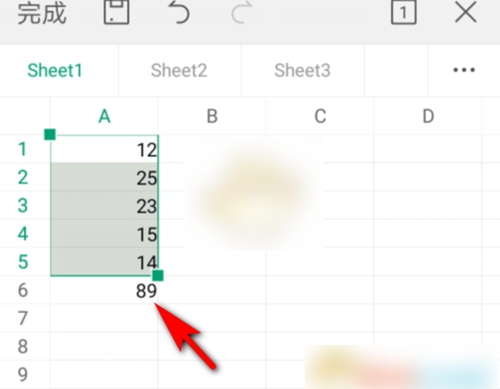Click the greyed redo arrow icon
The height and width of the screenshot is (389, 500).
[242, 13]
